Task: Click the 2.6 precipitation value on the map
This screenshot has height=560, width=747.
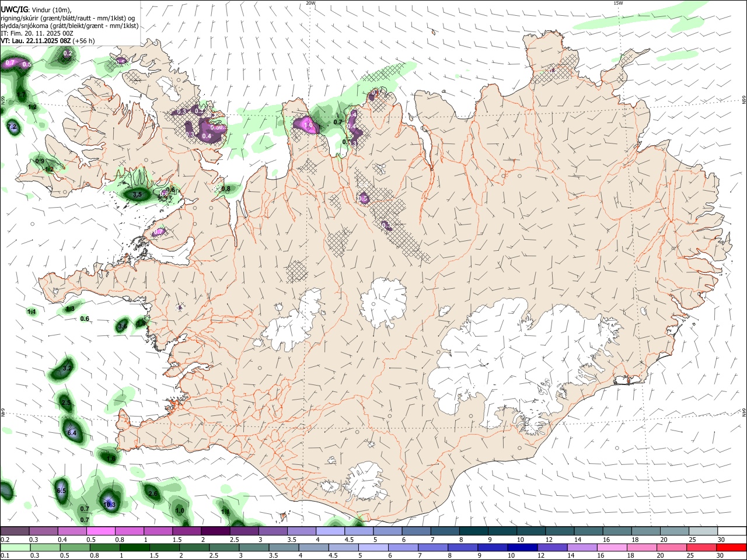Action: pos(153,494)
